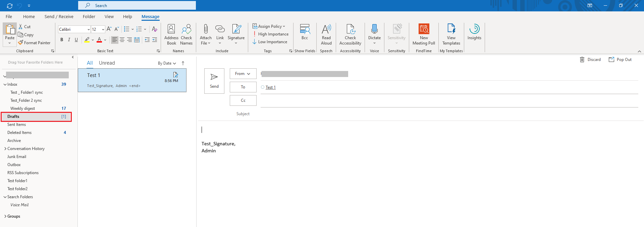Image resolution: width=644 pixels, height=227 pixels.
Task: Insert a Link
Action: click(x=220, y=34)
